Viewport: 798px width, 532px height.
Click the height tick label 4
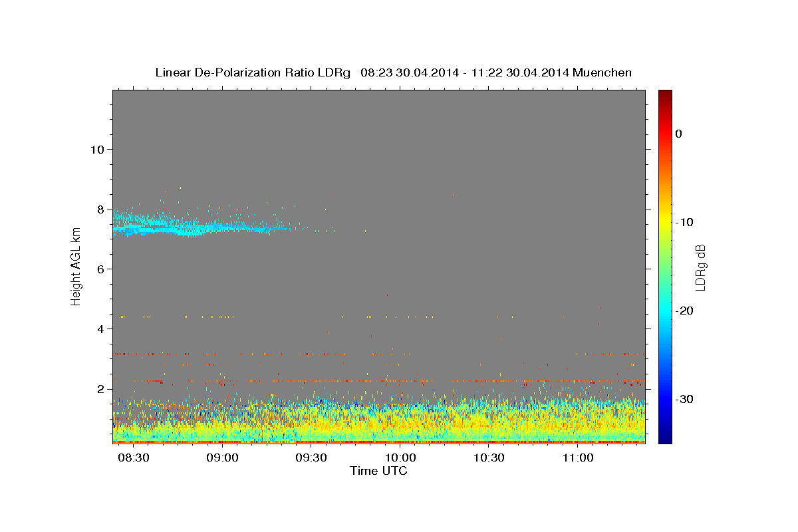pyautogui.click(x=100, y=329)
